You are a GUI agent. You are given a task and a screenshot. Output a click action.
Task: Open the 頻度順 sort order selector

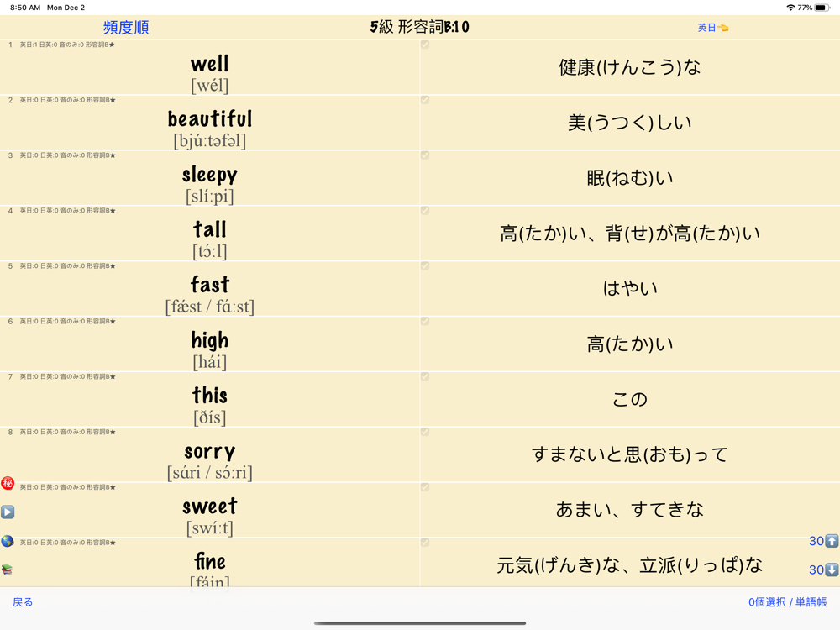click(126, 28)
